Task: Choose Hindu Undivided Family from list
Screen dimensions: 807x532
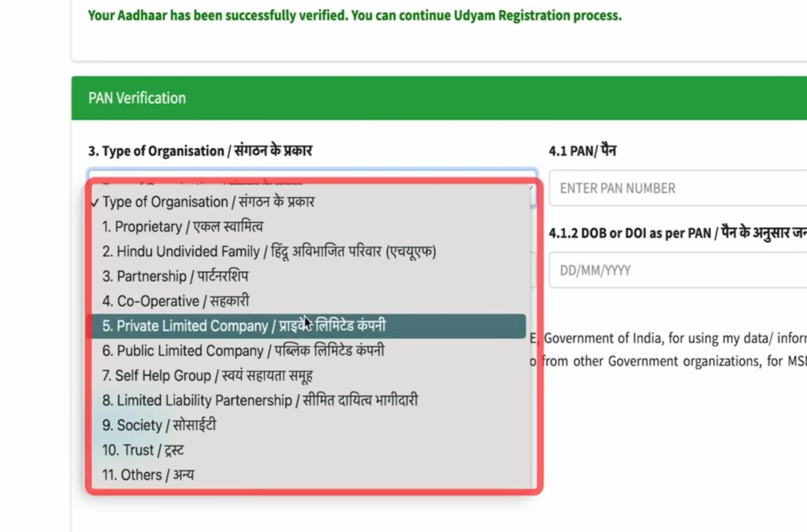Action: click(269, 251)
